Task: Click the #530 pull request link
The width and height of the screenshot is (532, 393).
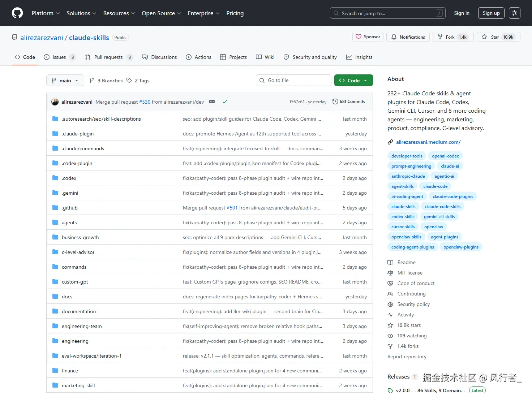Action: click(x=145, y=102)
